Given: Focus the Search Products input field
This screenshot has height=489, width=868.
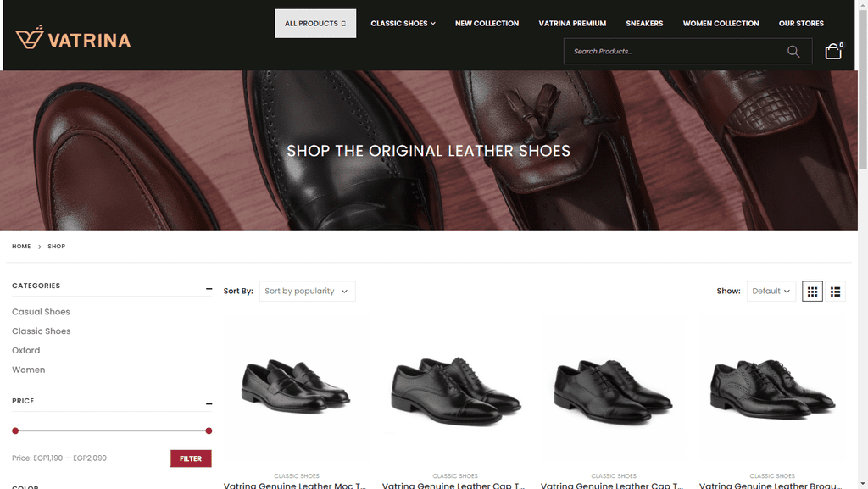Looking at the screenshot, I should [x=676, y=52].
